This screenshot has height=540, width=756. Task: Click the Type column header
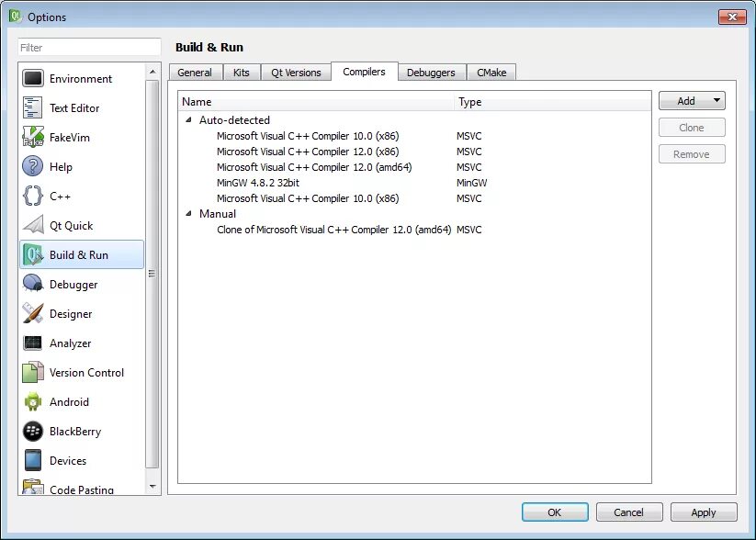[x=553, y=102]
